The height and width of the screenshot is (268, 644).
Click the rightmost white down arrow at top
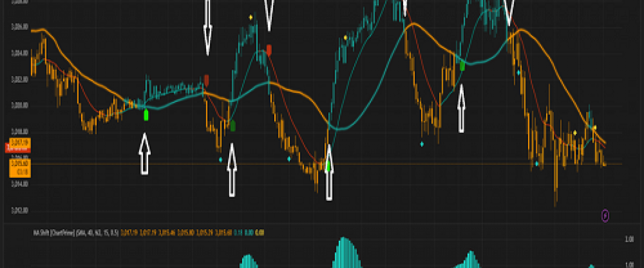509,12
